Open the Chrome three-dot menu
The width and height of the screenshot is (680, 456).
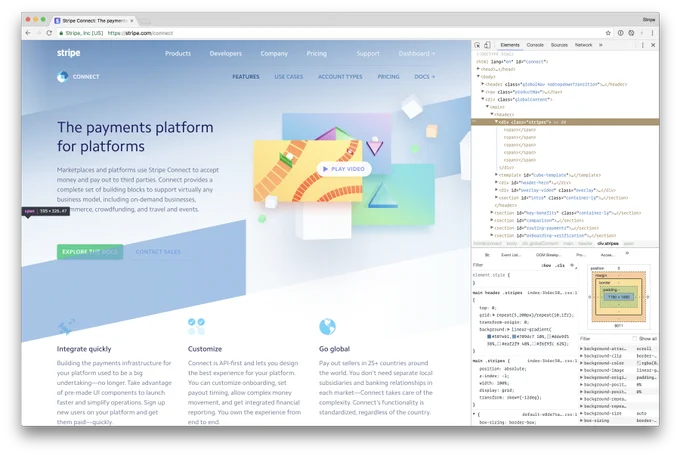click(652, 33)
